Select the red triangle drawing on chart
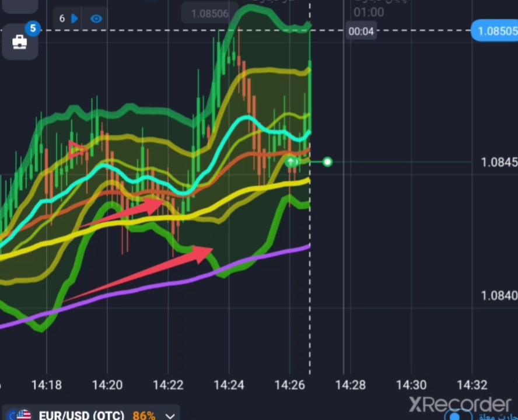 (76, 150)
